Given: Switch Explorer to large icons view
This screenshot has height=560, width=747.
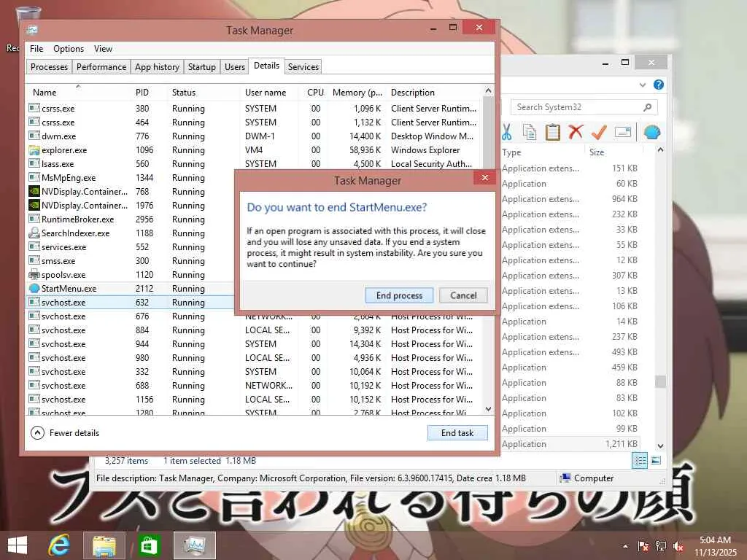Looking at the screenshot, I should coord(656,461).
